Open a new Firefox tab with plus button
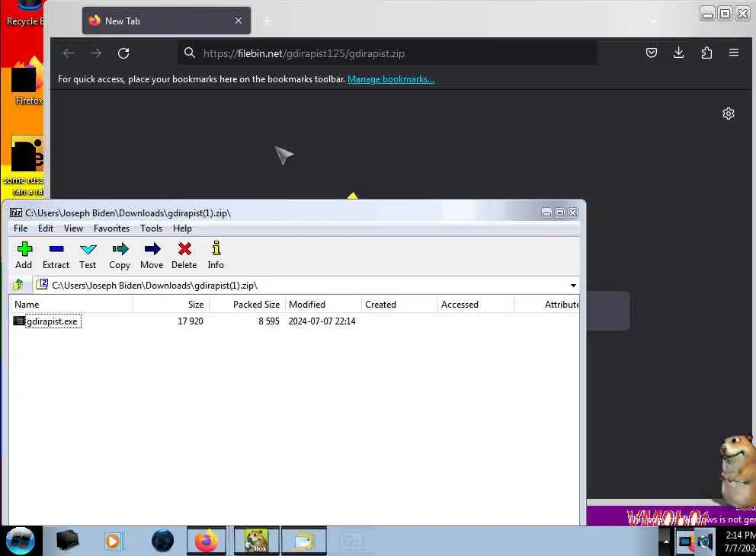Image resolution: width=756 pixels, height=556 pixels. 267,21
